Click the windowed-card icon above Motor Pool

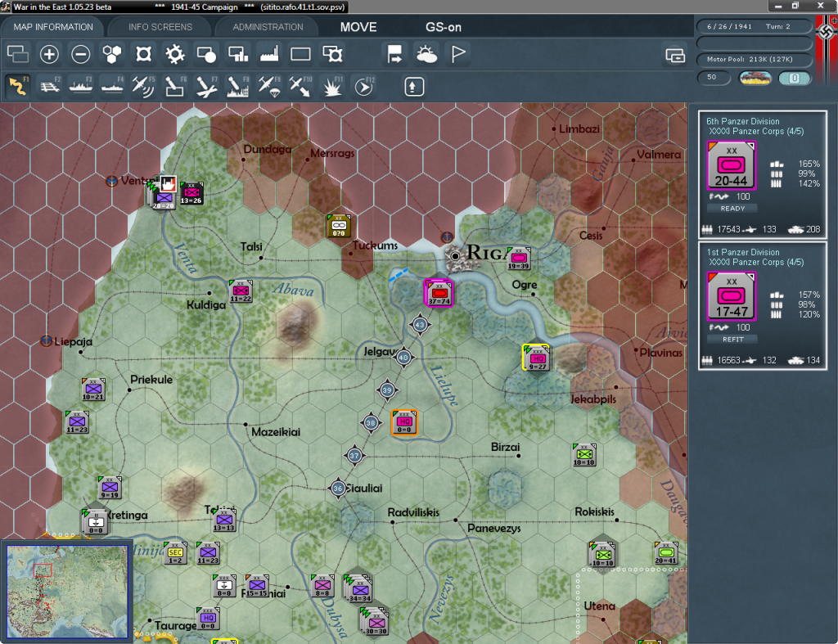tap(675, 55)
